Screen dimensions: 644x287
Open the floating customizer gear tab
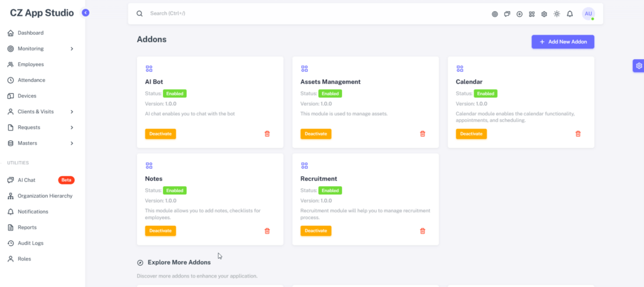639,66
